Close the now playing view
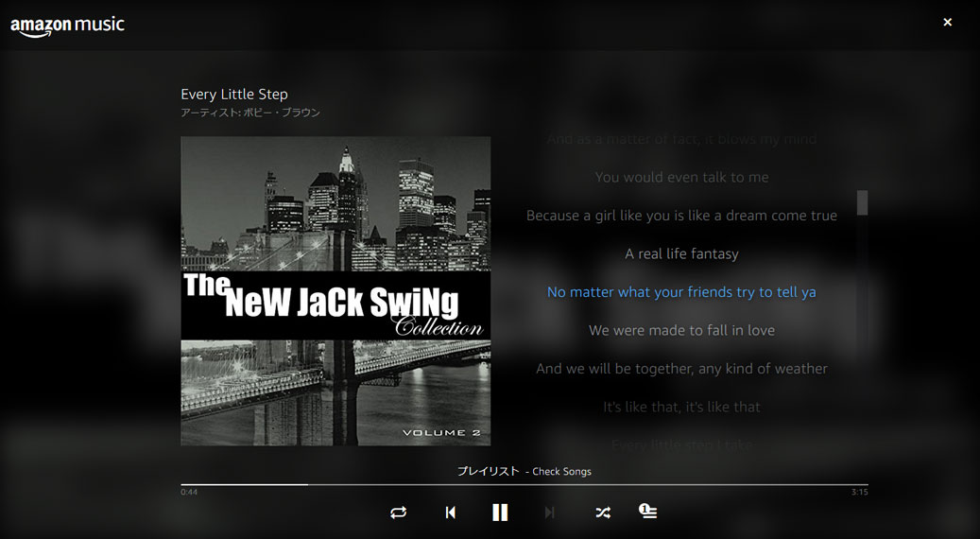980x539 pixels. (x=948, y=22)
